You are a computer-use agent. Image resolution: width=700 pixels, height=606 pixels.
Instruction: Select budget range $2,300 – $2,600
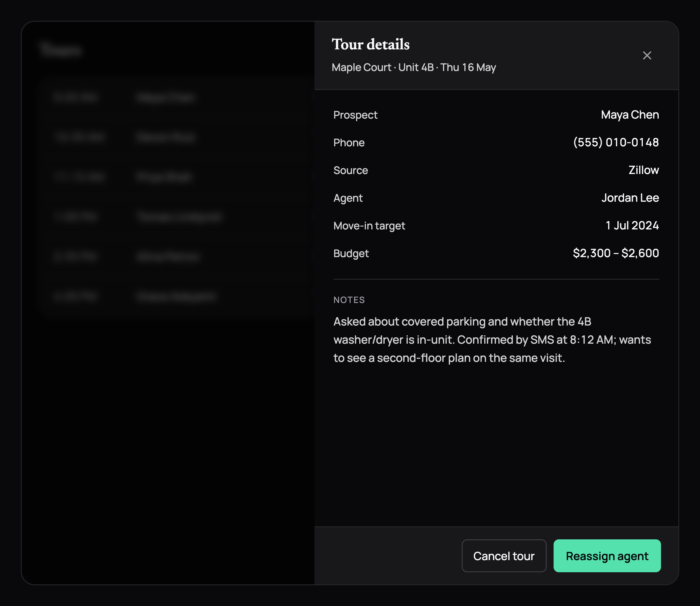pyautogui.click(x=616, y=253)
